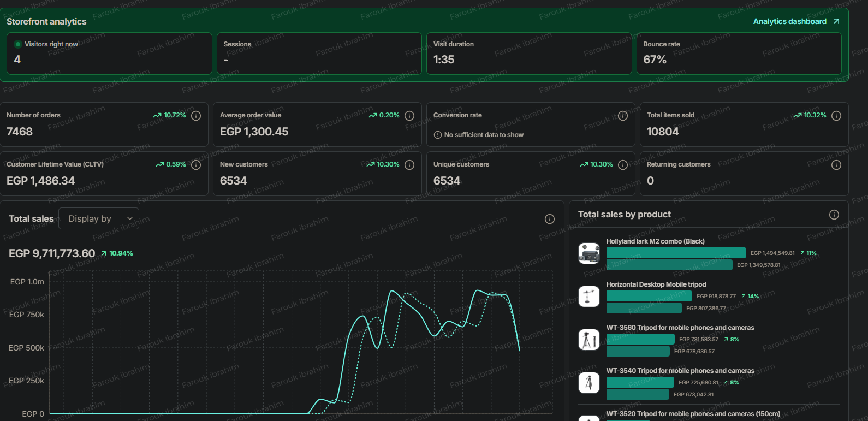The width and height of the screenshot is (868, 421).
Task: Click the Horizontal tripod 14% growth indicator
Action: 750,297
